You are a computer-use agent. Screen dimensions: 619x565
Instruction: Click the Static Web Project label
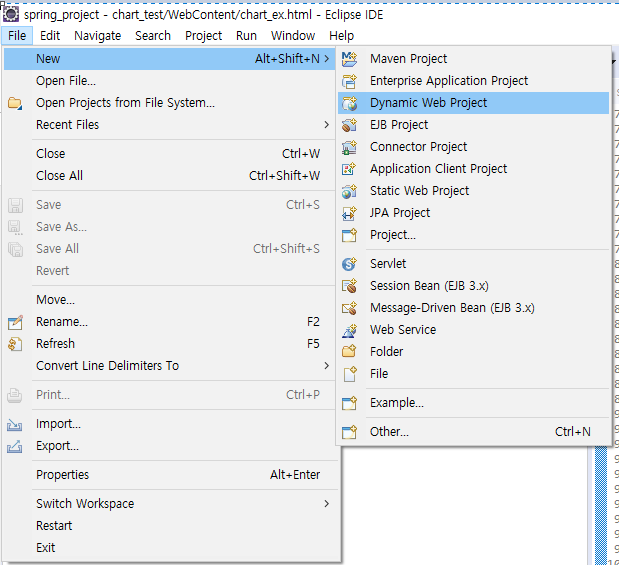pos(419,191)
